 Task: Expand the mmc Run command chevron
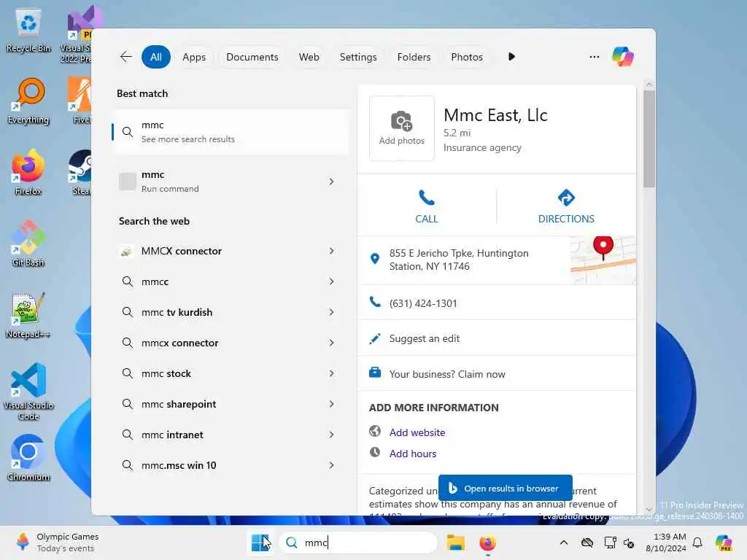tap(332, 182)
